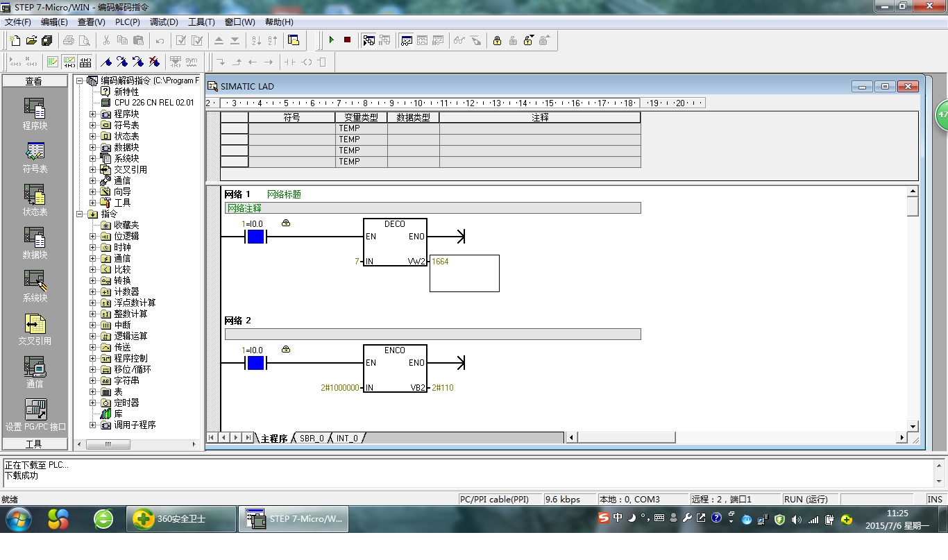Open the 调试(D) menu
The image size is (948, 560).
point(164,22)
